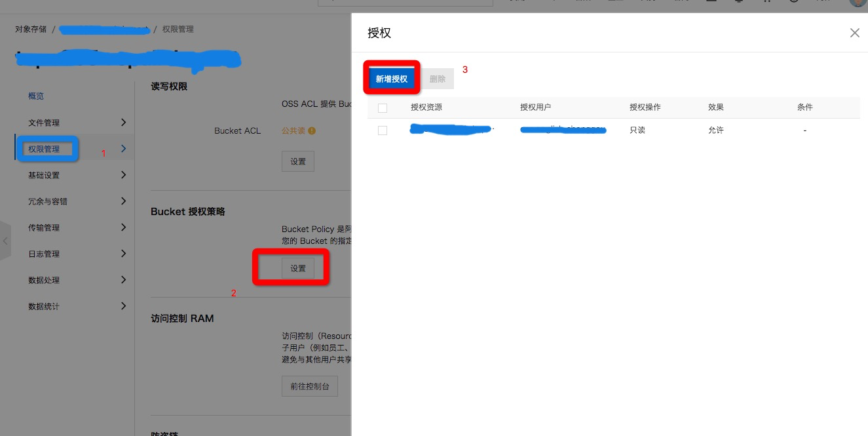Click the user avatar in the top-right corner
Viewport: 868px width, 436px height.
point(857,2)
